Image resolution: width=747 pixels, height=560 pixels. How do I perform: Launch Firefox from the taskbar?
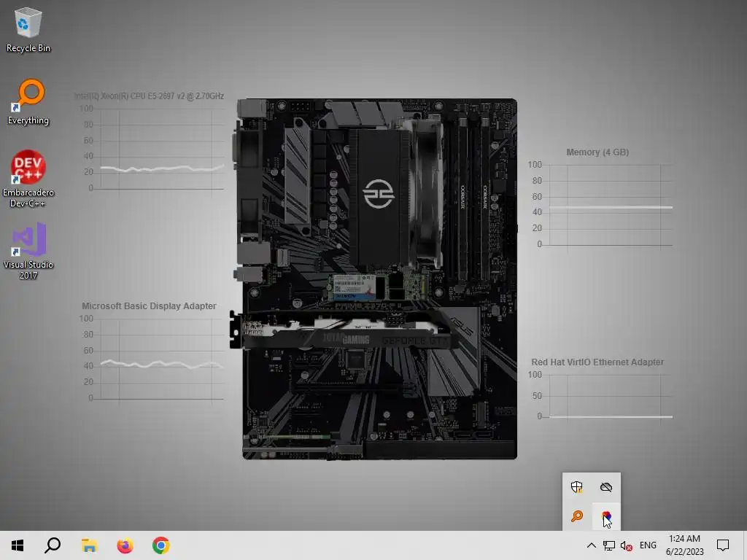(x=125, y=545)
